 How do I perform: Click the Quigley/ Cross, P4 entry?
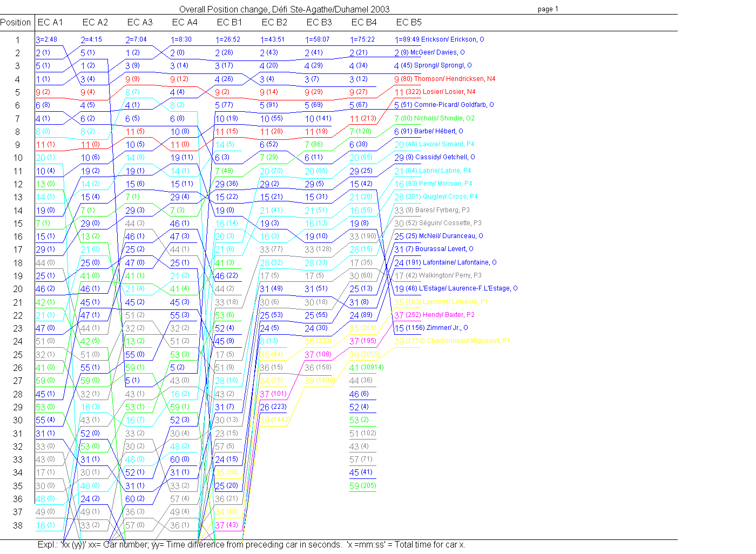[x=436, y=197]
